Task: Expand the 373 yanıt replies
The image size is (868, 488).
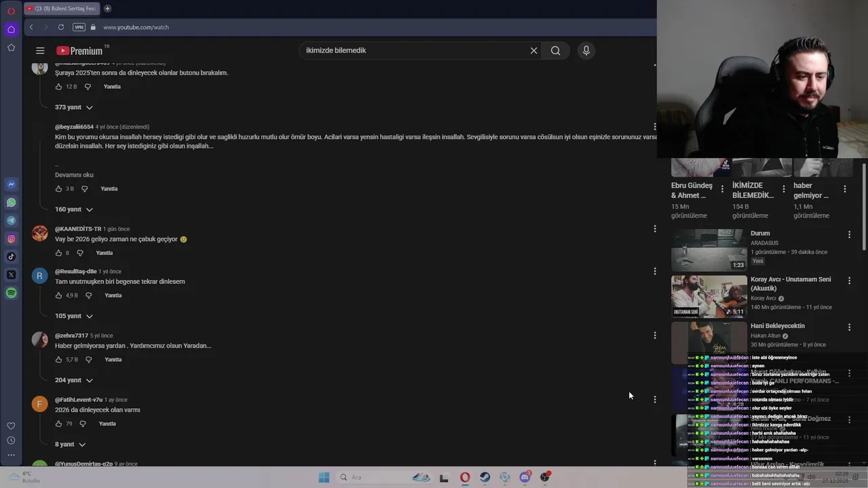Action: [74, 107]
